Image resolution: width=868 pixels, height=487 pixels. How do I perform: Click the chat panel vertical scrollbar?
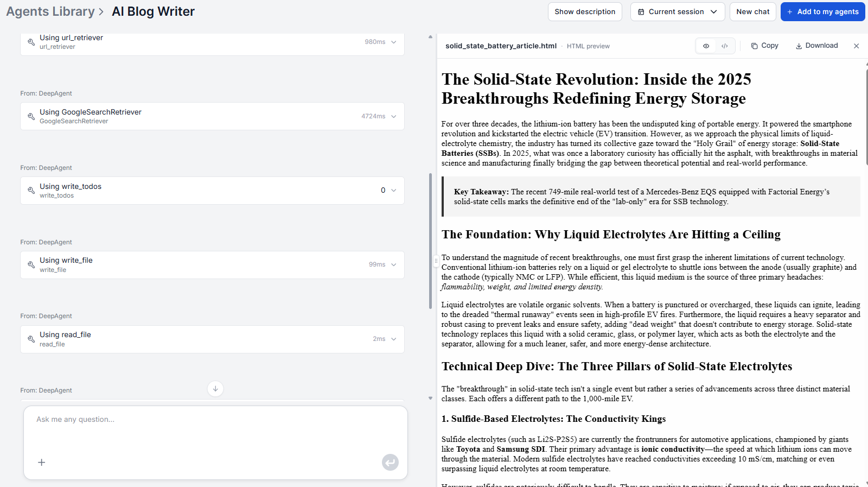[x=431, y=242]
